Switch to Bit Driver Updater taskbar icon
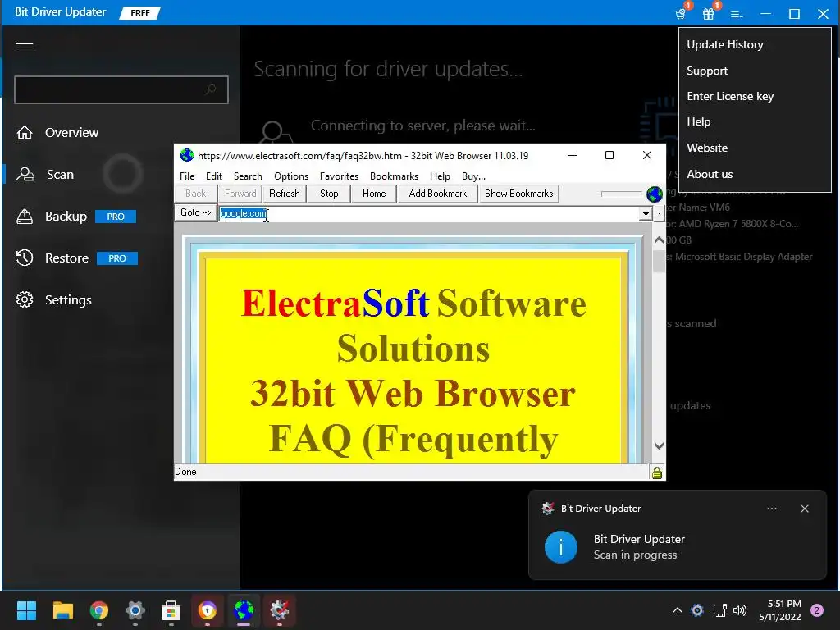Viewport: 840px width, 630px height. click(280, 610)
